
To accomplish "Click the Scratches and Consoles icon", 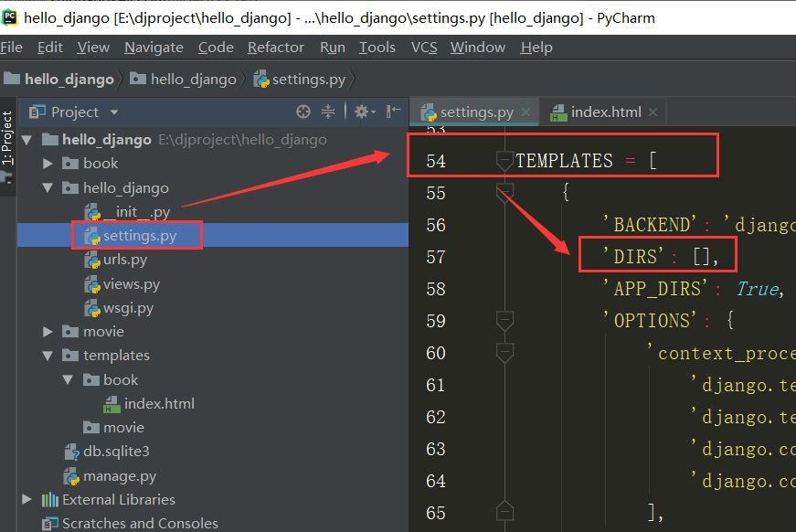I will tap(49, 524).
